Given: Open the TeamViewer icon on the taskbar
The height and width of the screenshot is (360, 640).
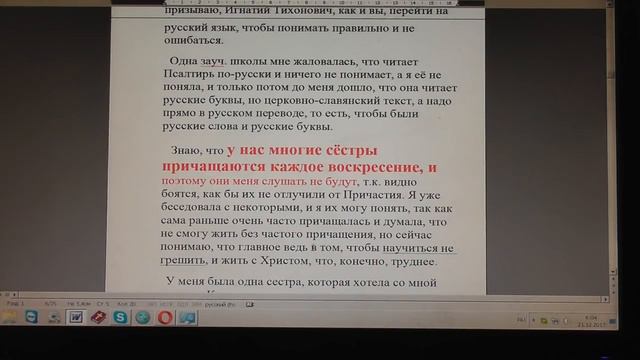Looking at the screenshot, I should click(31, 317).
